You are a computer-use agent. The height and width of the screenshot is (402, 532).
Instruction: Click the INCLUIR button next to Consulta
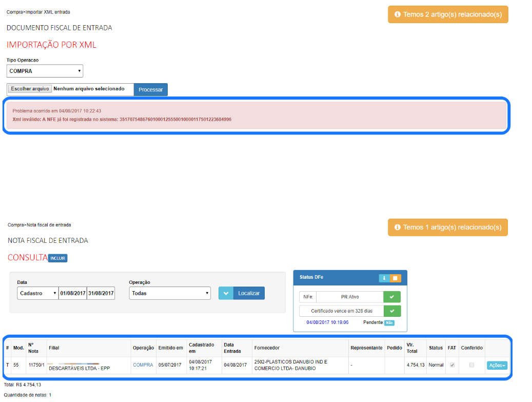pyautogui.click(x=57, y=258)
